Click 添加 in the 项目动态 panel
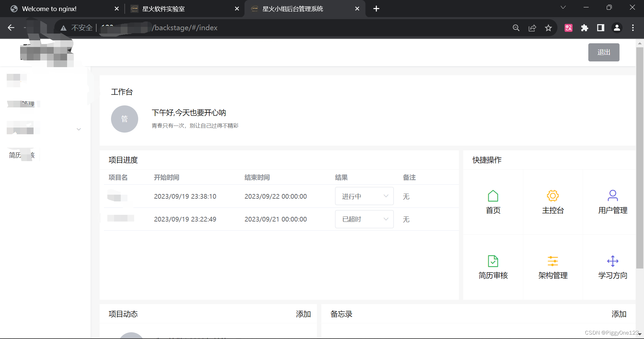 coord(303,314)
